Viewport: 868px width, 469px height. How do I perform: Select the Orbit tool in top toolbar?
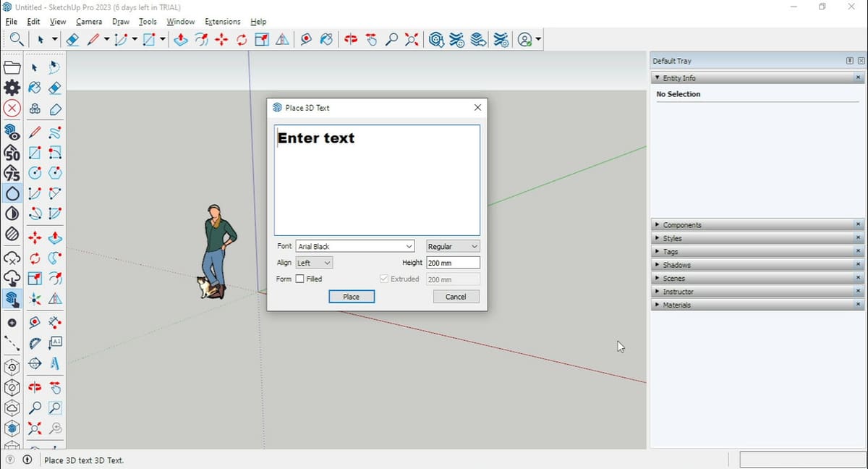click(351, 39)
